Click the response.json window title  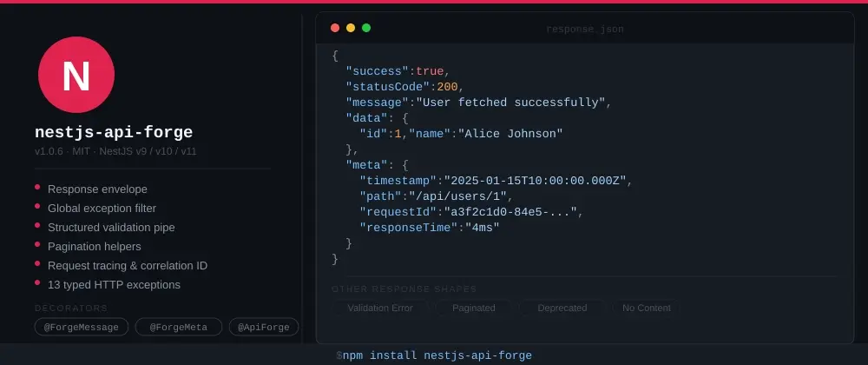pyautogui.click(x=585, y=29)
